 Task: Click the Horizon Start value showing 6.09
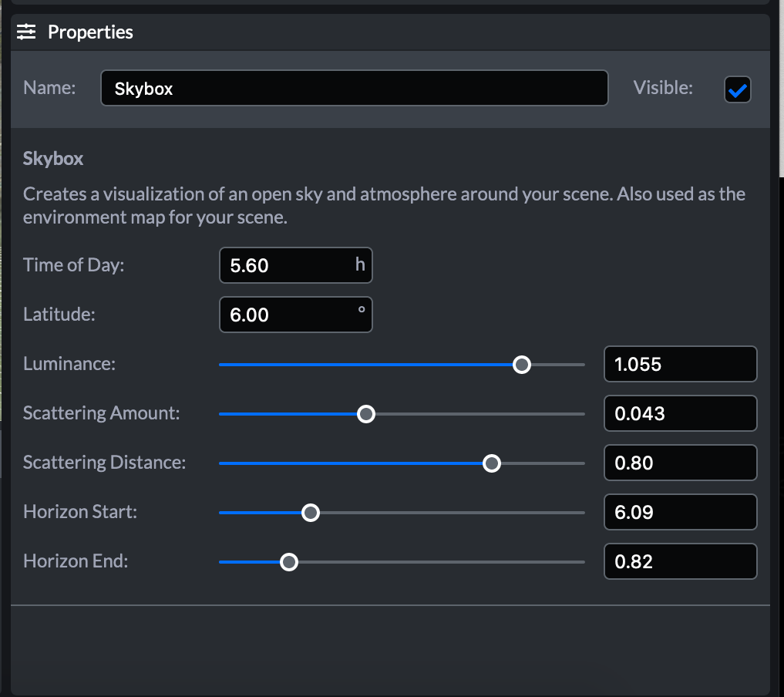tap(680, 512)
